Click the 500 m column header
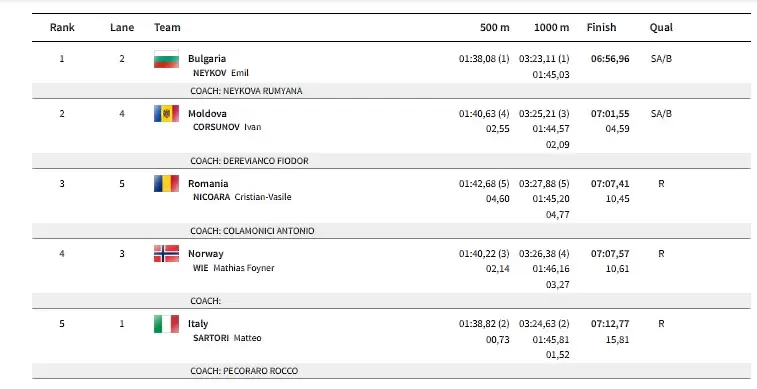The width and height of the screenshot is (757, 389). pos(494,28)
